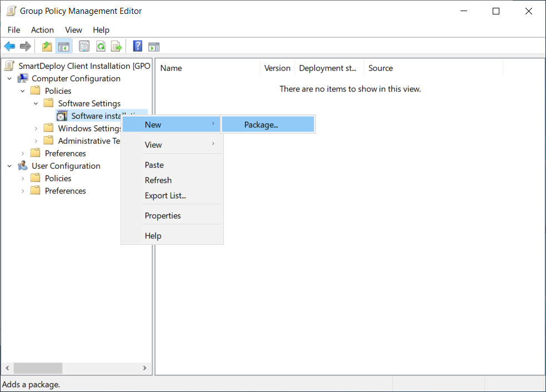Choose Help in the context menu
This screenshot has width=546, height=392.
click(x=171, y=235)
